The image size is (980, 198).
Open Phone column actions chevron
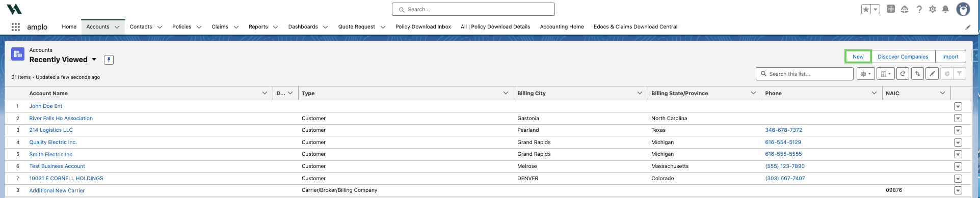[x=874, y=93]
